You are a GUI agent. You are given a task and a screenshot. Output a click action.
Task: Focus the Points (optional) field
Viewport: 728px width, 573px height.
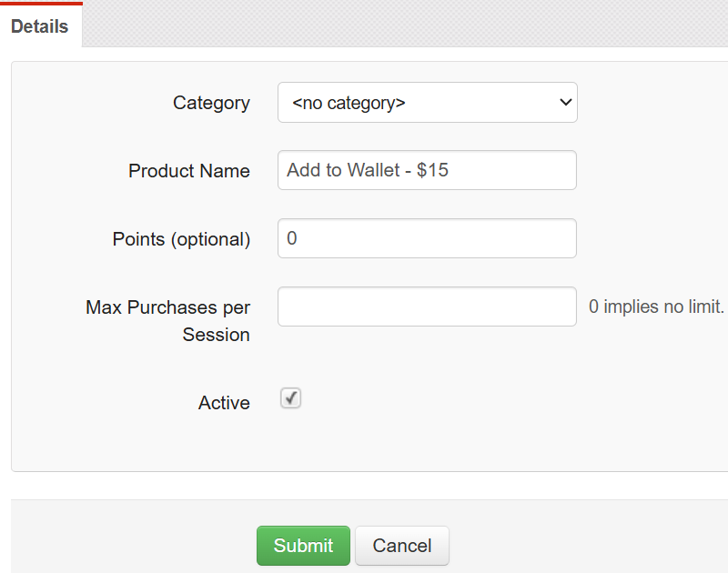tap(427, 238)
